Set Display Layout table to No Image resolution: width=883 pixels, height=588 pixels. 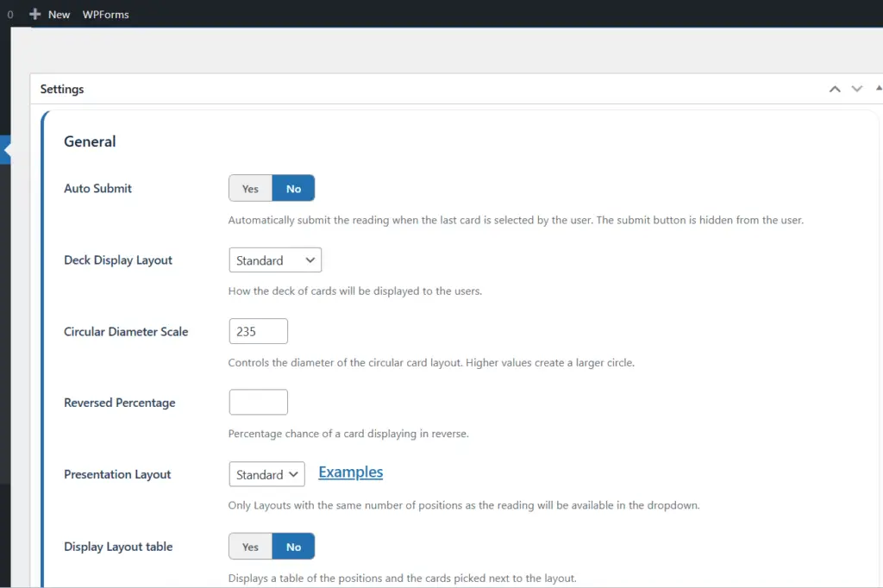[293, 547]
